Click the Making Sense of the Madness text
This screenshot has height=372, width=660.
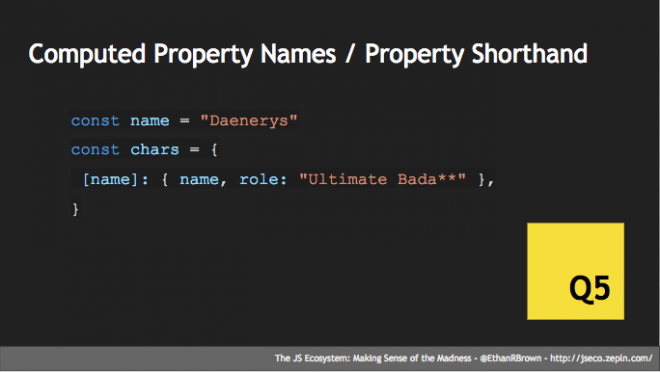412,358
